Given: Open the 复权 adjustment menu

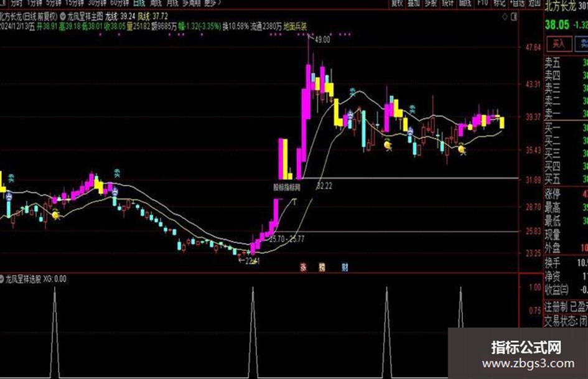Looking at the screenshot, I should point(397,3).
